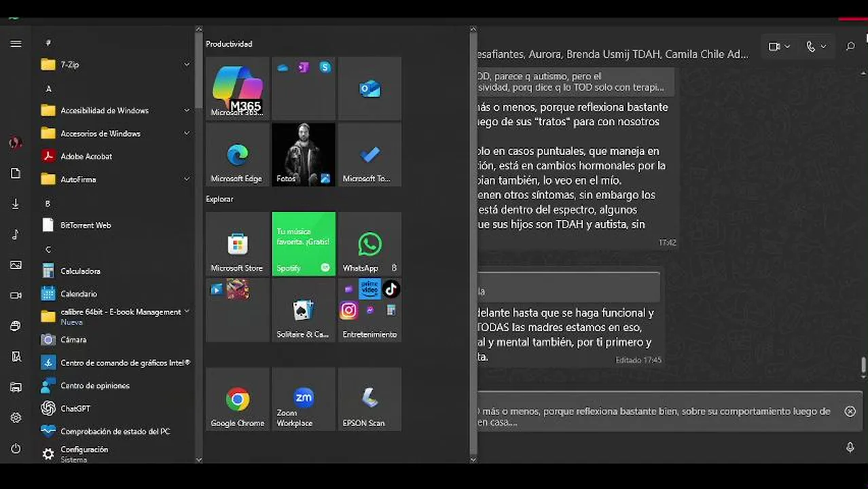The width and height of the screenshot is (868, 489).
Task: Open Downloads from Start sidebar
Action: click(x=16, y=204)
